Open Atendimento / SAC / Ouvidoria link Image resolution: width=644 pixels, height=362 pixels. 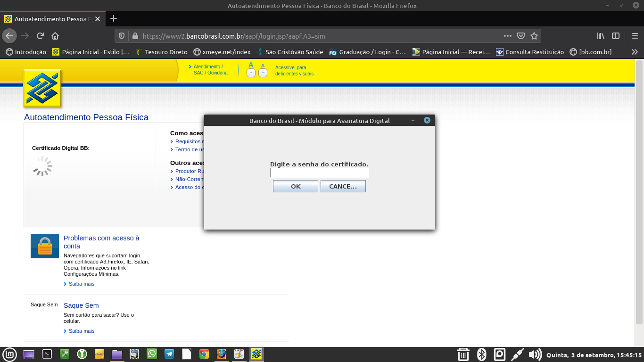coord(210,70)
